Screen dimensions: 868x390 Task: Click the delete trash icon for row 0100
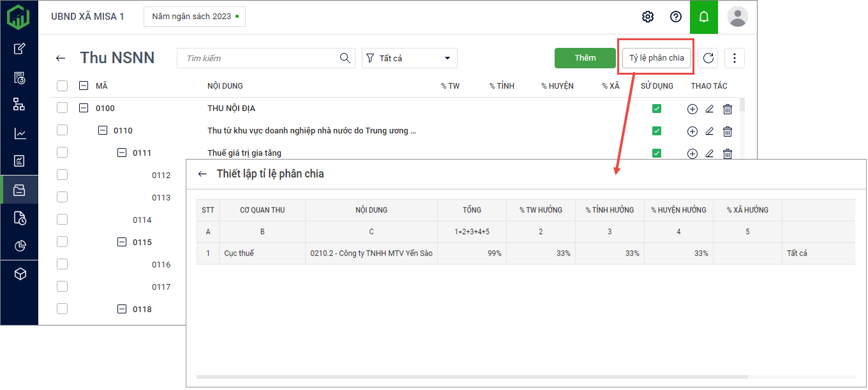point(728,109)
